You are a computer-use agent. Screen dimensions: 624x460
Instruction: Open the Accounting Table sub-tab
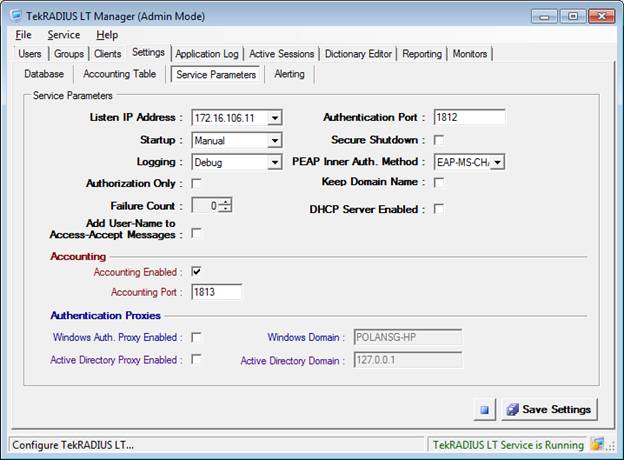119,74
